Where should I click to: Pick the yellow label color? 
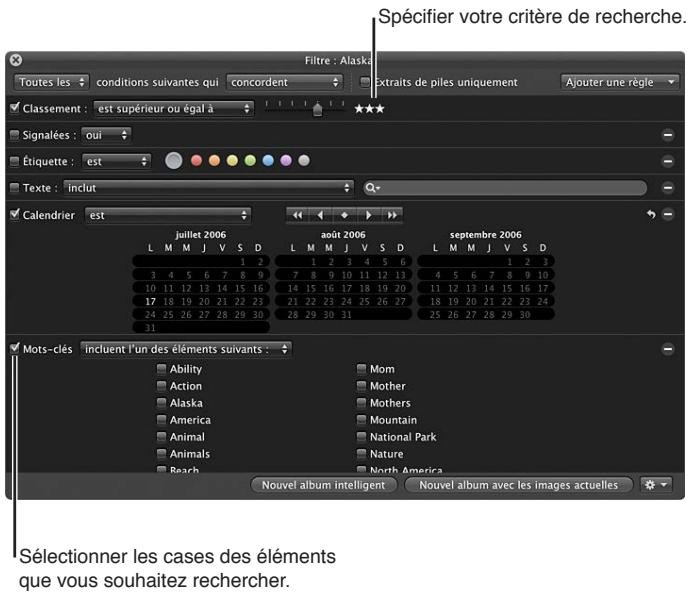232,161
